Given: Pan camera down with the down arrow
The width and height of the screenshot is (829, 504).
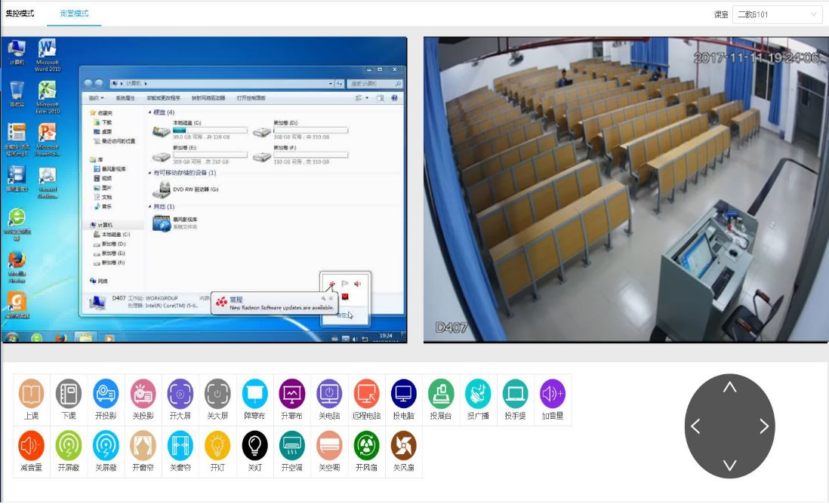Looking at the screenshot, I should 729,465.
